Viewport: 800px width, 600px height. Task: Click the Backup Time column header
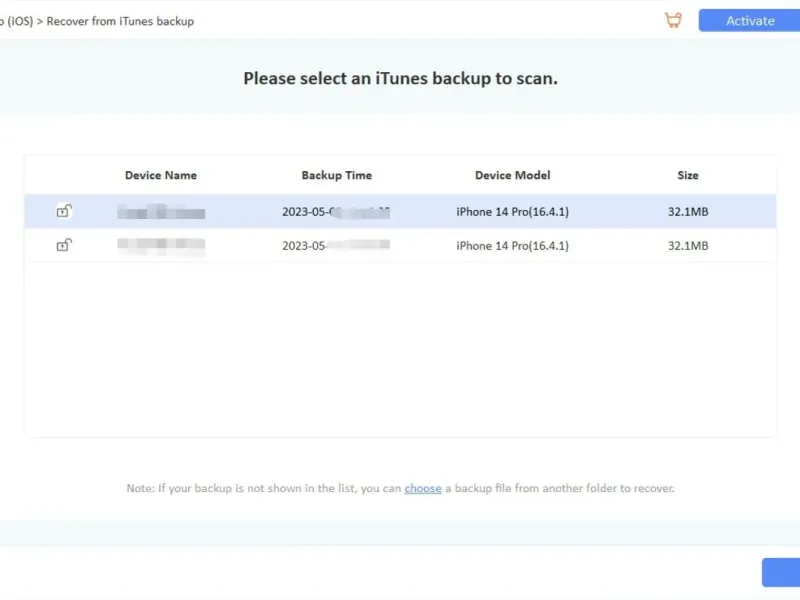pos(336,175)
